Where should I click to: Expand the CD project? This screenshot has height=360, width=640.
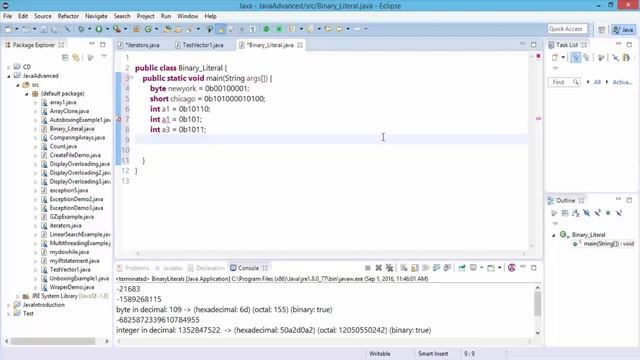[x=9, y=67]
